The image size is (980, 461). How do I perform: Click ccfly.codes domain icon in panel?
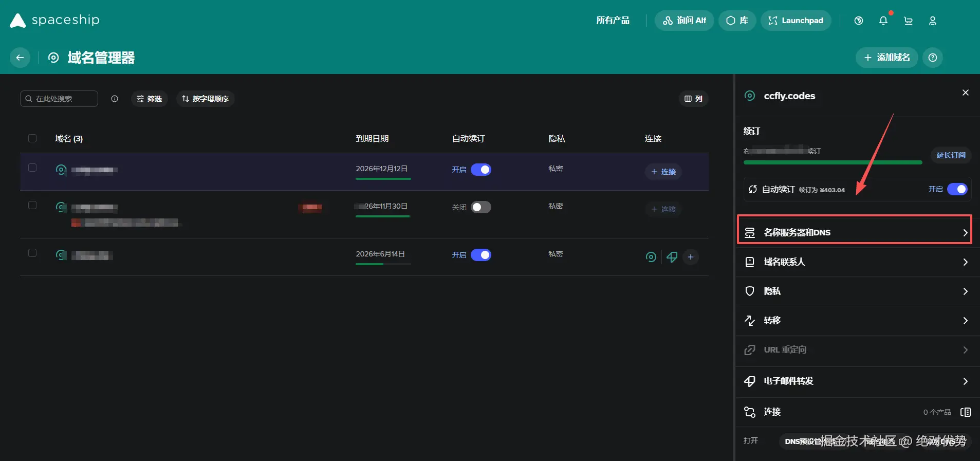click(x=750, y=96)
